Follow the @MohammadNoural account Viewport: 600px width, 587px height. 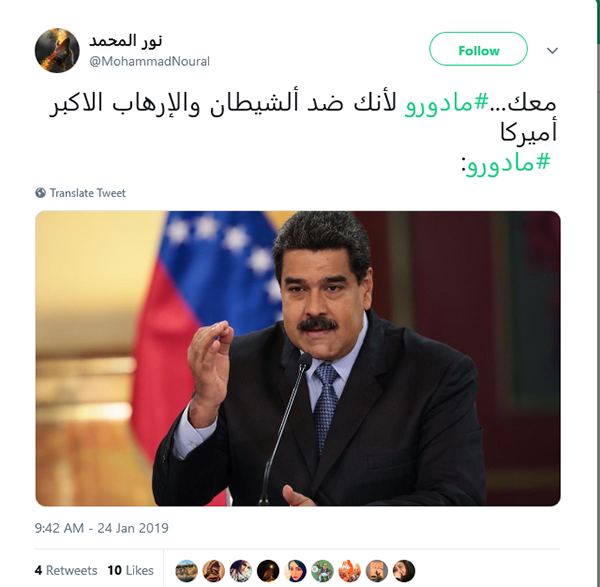click(x=478, y=49)
